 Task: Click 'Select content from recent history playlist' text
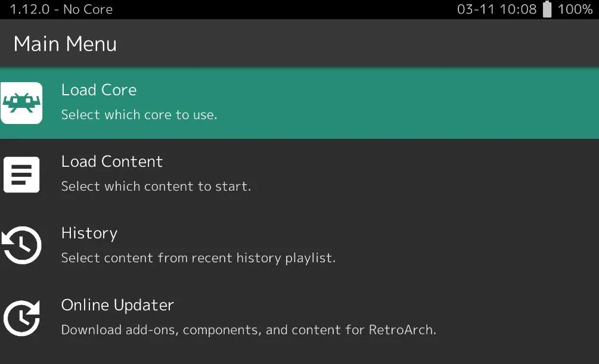pos(198,257)
